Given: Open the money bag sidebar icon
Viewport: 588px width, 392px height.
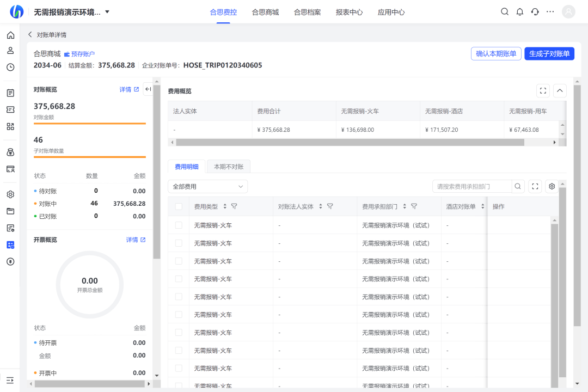Looking at the screenshot, I should [10, 152].
